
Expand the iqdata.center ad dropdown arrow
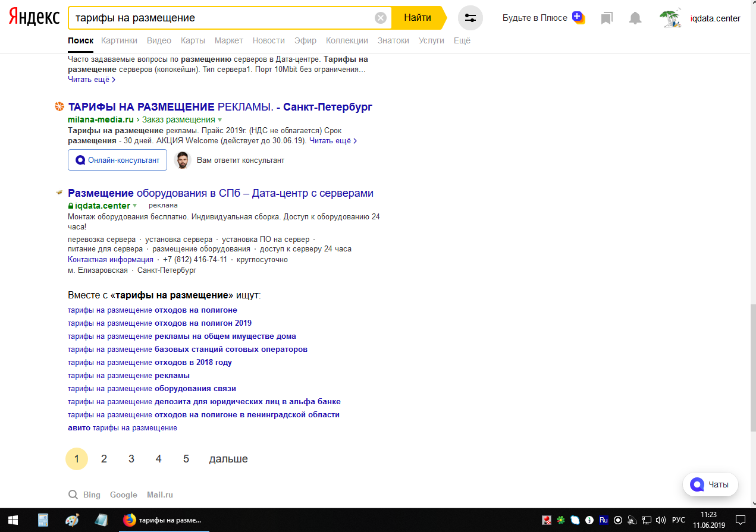134,206
